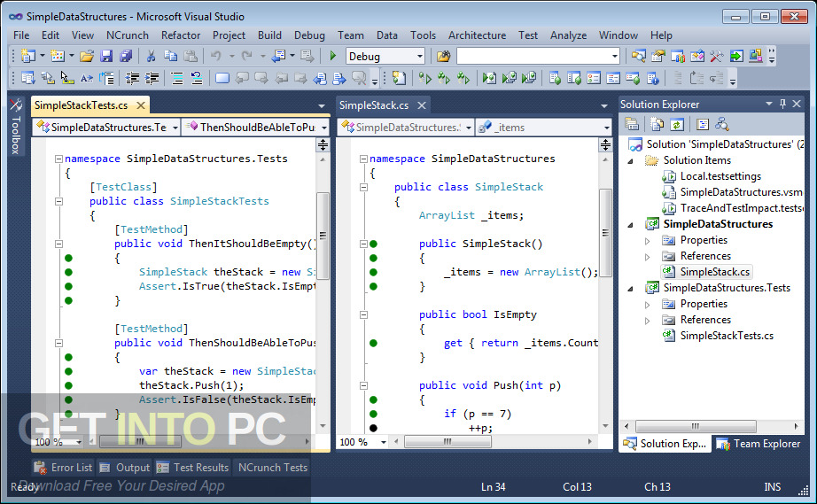Open zoom dropdown in SimpleStack.cs editor

coord(384,442)
